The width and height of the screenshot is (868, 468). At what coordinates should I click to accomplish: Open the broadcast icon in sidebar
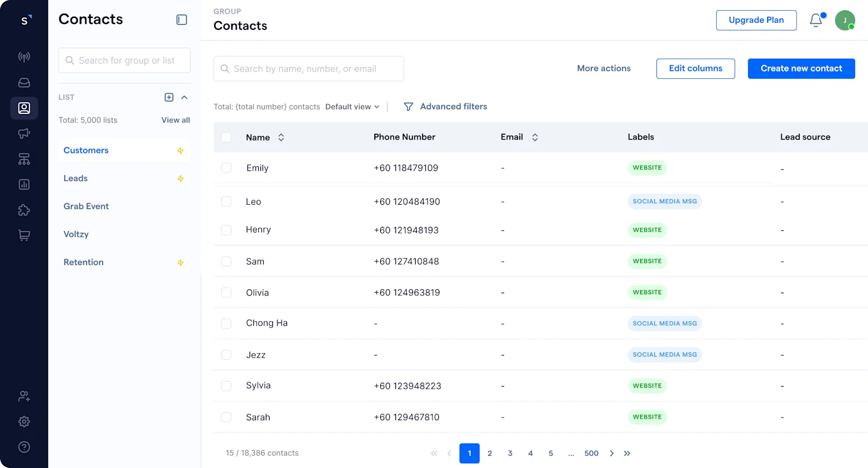pyautogui.click(x=24, y=57)
